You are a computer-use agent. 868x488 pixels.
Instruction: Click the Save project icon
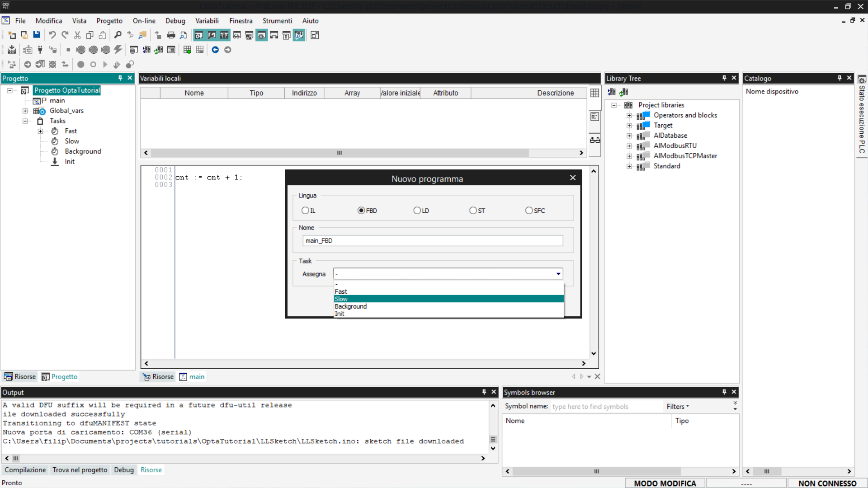[37, 35]
